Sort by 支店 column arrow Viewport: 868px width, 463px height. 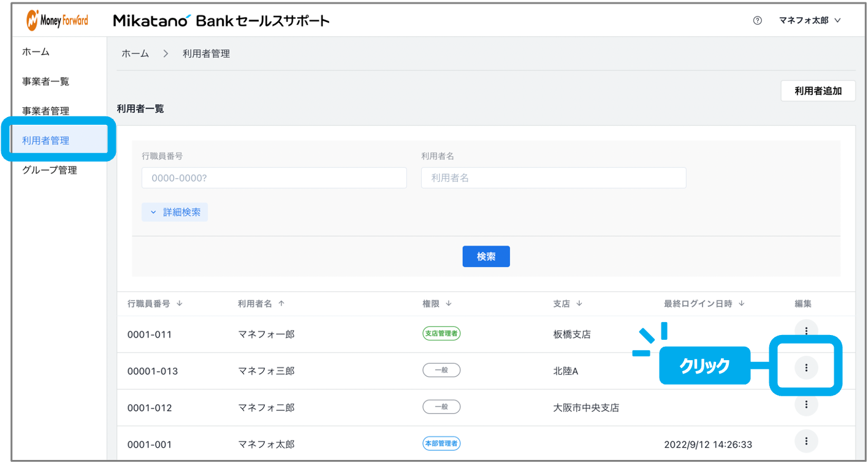click(579, 304)
